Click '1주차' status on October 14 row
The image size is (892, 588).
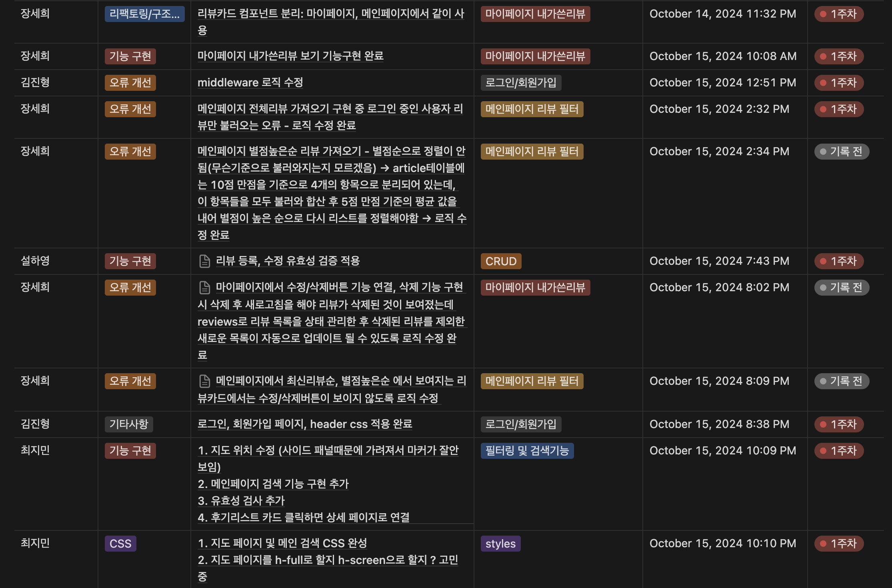[x=839, y=14]
